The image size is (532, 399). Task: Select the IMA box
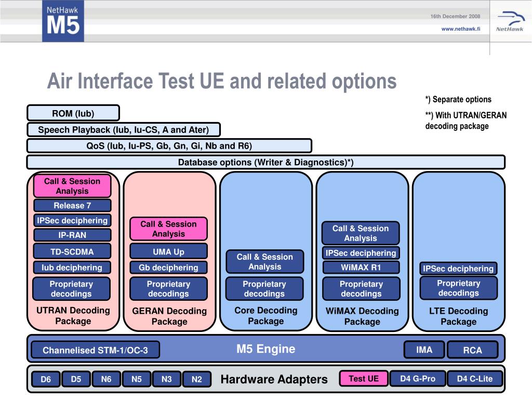(x=424, y=350)
